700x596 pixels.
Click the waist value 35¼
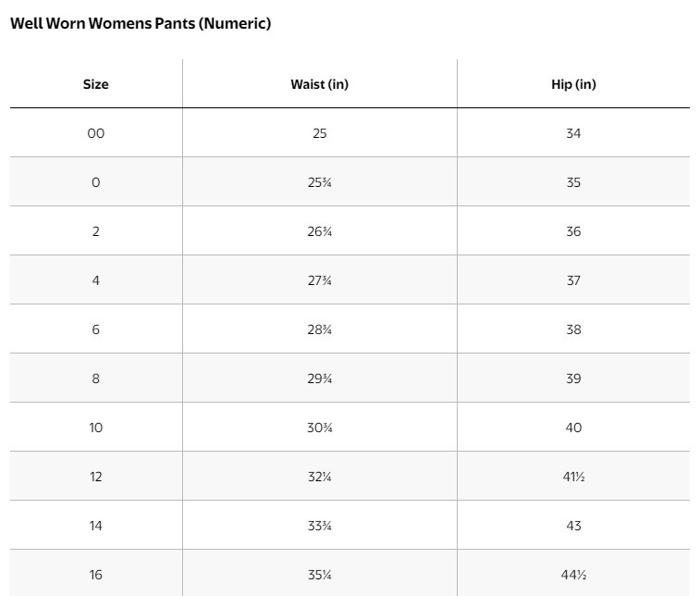pos(319,575)
